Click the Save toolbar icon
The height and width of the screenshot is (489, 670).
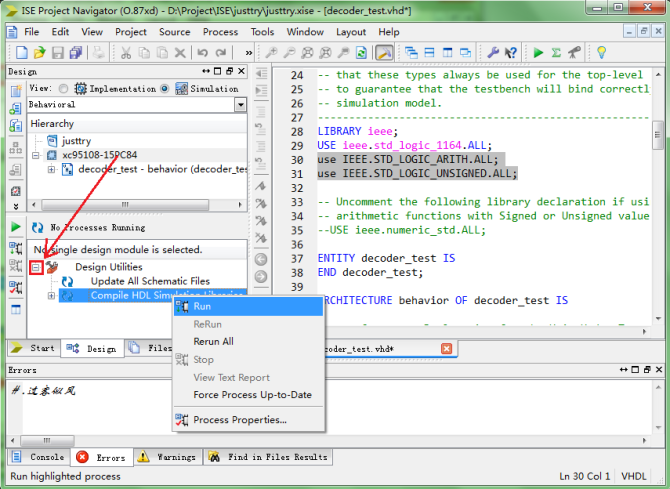point(58,53)
